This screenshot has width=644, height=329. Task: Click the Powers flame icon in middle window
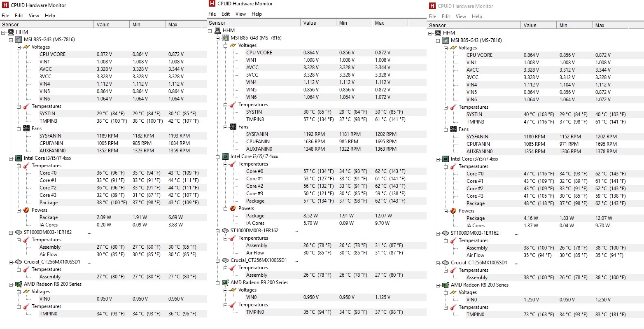tap(233, 208)
